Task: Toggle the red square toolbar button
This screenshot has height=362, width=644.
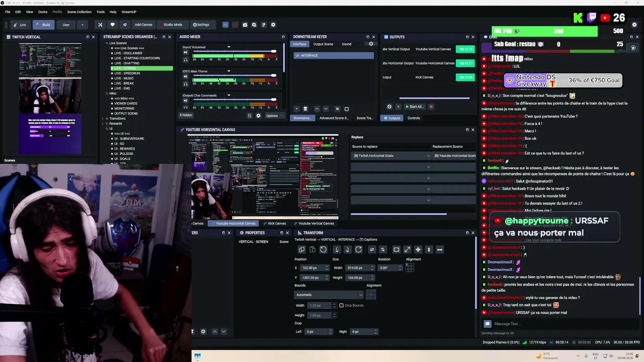Action: click(235, 25)
